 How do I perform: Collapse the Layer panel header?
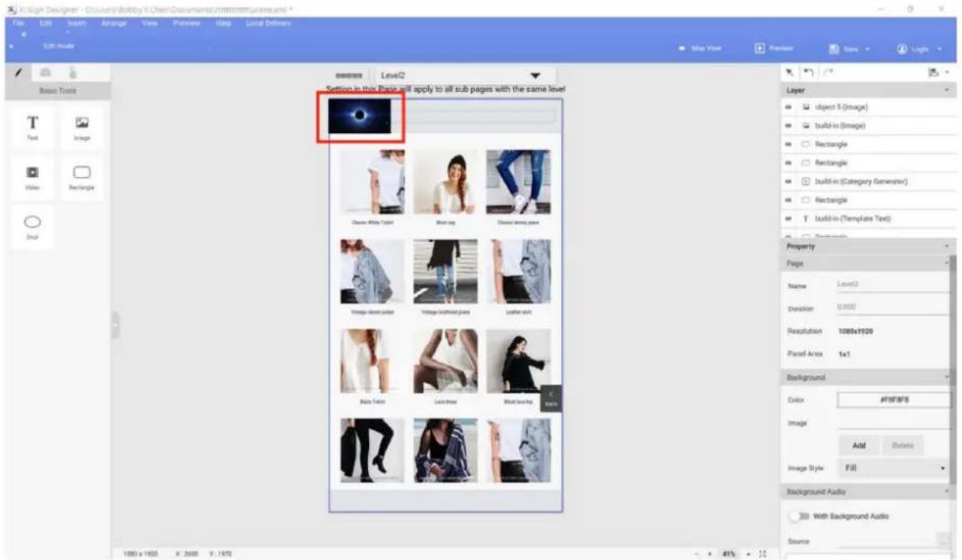(947, 90)
